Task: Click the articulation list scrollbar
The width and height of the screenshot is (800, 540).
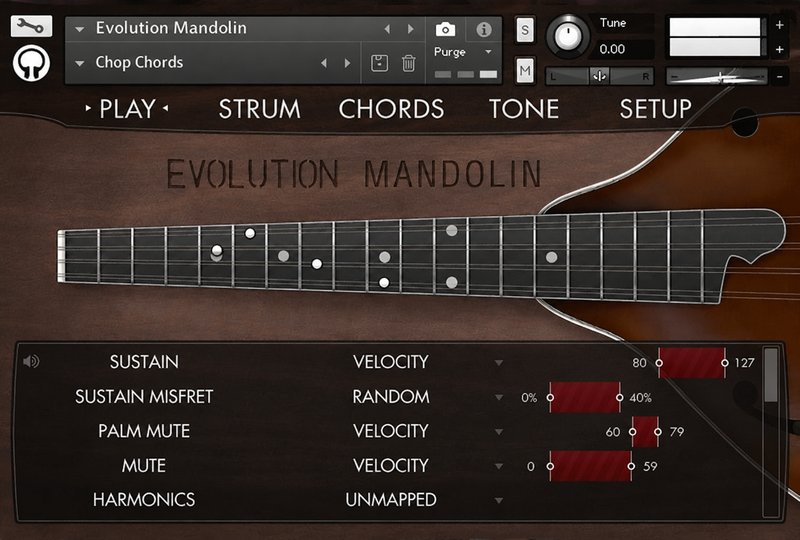Action: pyautogui.click(x=771, y=375)
